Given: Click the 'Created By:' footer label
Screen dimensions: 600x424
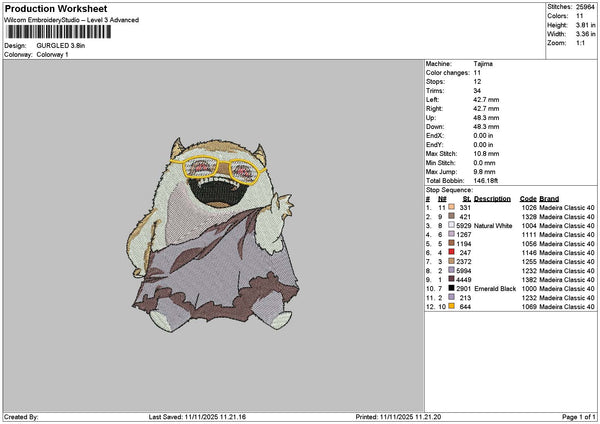Looking at the screenshot, I should [21, 417].
